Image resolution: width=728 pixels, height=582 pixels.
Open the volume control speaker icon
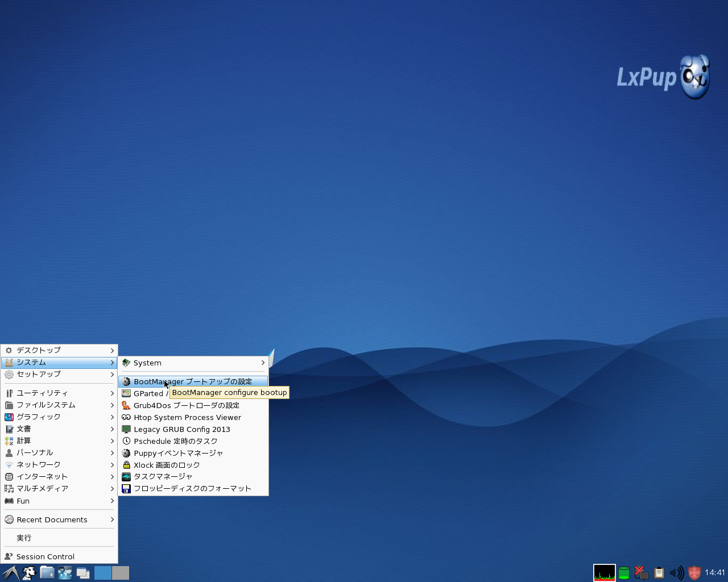click(677, 573)
